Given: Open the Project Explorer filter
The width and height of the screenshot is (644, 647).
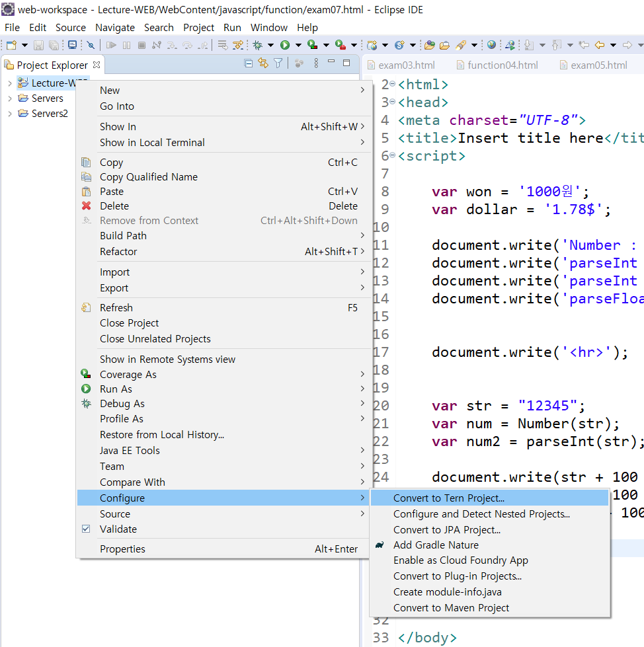Looking at the screenshot, I should [x=278, y=62].
